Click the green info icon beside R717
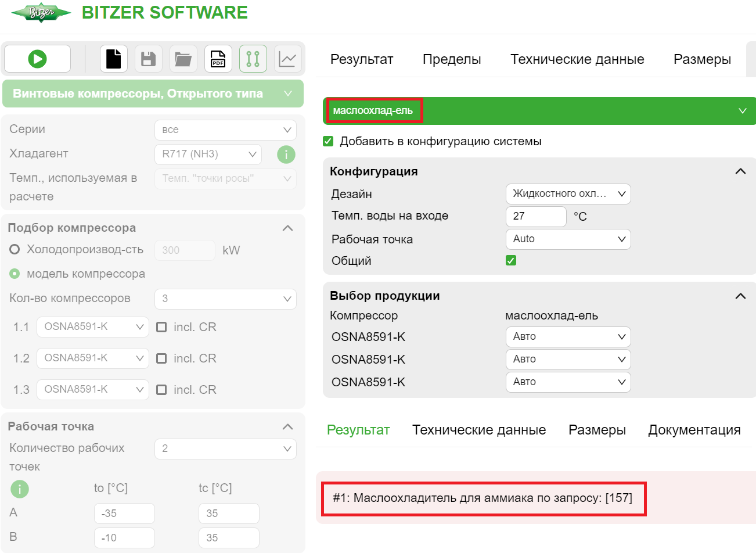756x553 pixels. [286, 154]
